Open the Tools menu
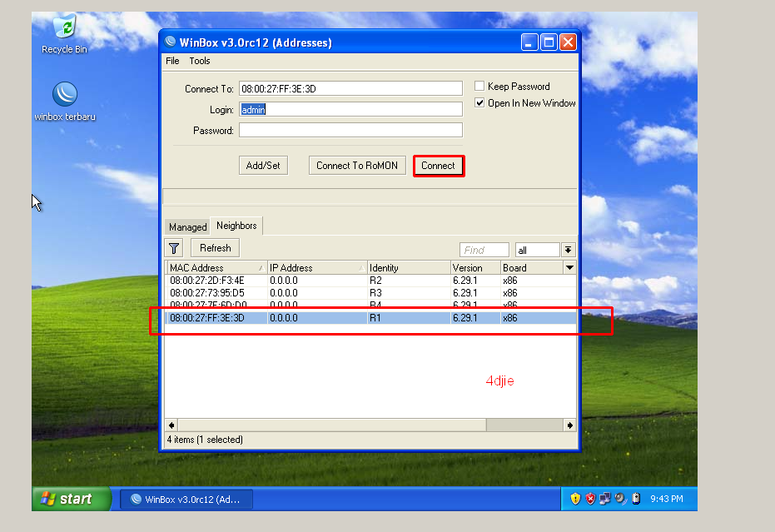The width and height of the screenshot is (775, 532). click(200, 61)
